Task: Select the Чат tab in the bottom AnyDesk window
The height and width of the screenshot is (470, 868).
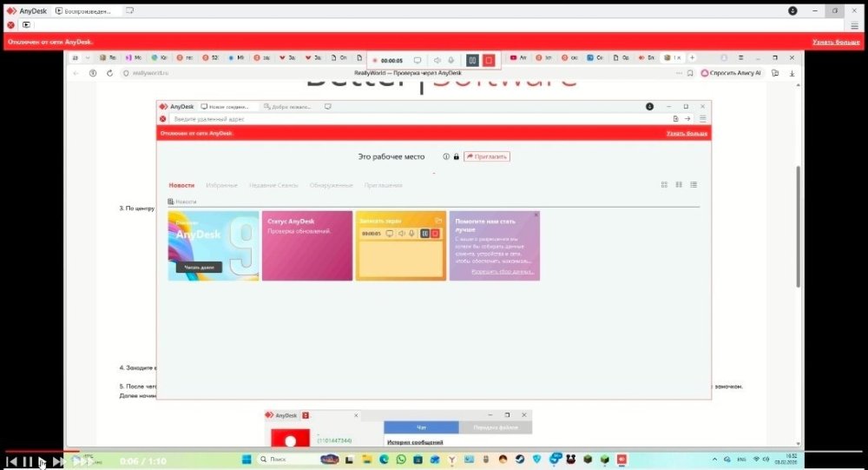Action: click(421, 427)
